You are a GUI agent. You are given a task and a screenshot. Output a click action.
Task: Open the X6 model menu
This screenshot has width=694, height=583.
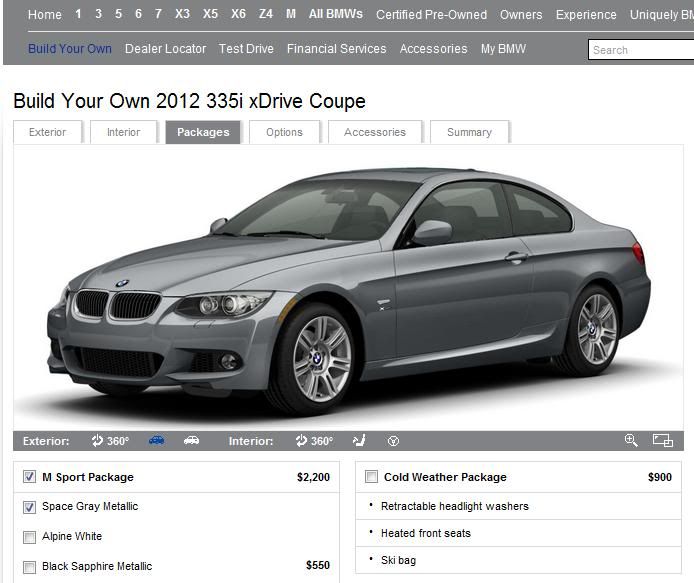(238, 14)
